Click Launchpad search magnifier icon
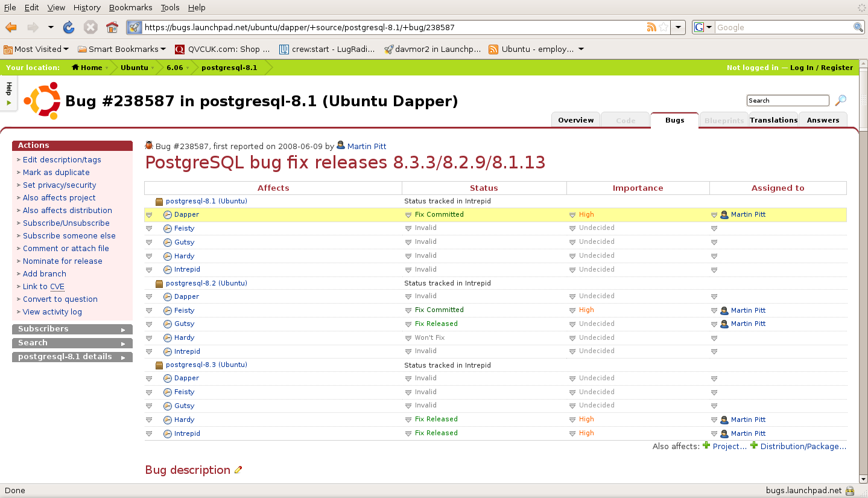Viewport: 868px width, 498px height. (840, 100)
